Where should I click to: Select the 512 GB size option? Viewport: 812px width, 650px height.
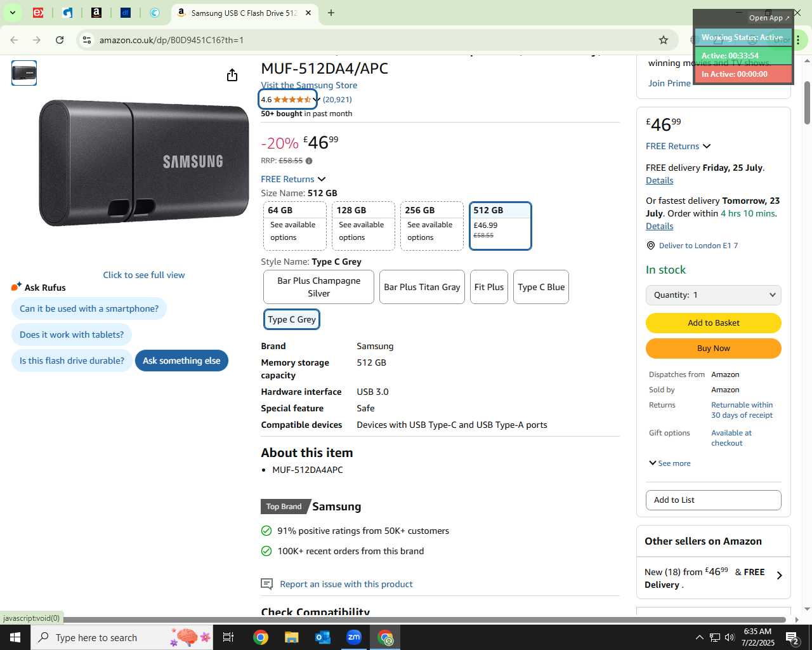click(500, 226)
